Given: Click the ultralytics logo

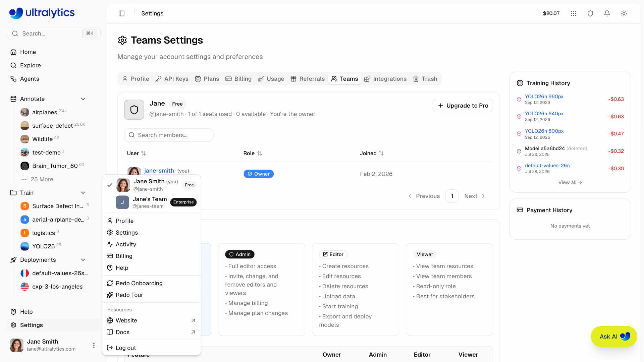Looking at the screenshot, I should 42,13.
